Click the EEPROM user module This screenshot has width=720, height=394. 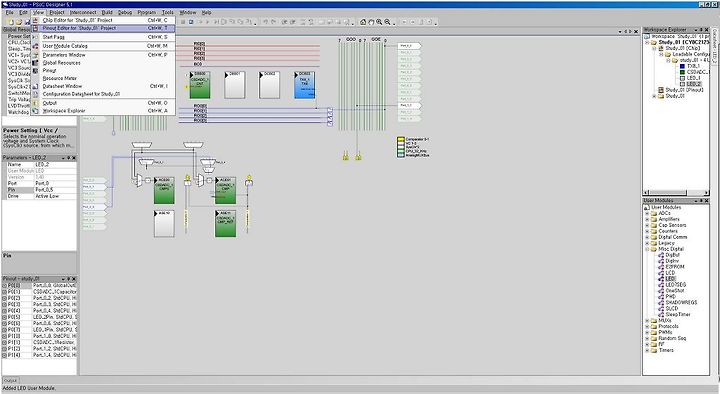click(x=675, y=267)
